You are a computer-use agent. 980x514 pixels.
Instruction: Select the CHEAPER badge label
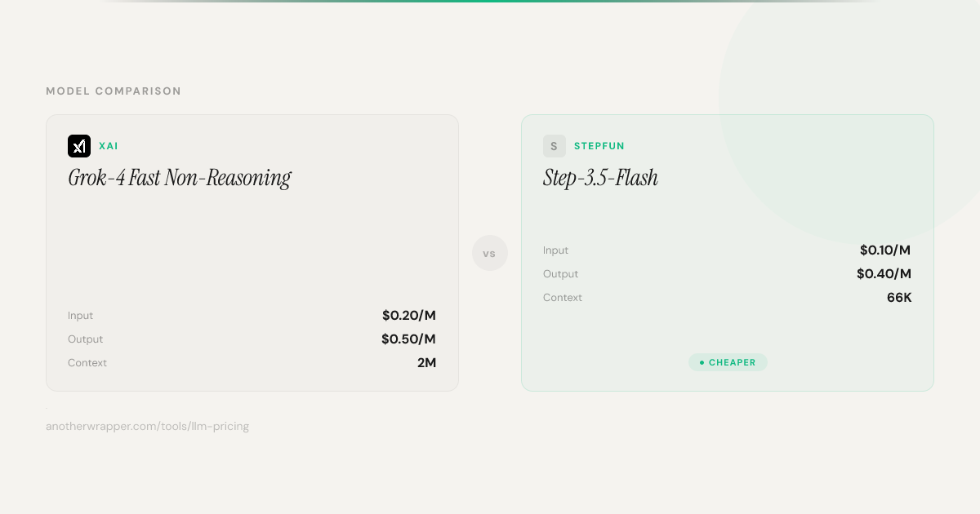[x=732, y=362]
